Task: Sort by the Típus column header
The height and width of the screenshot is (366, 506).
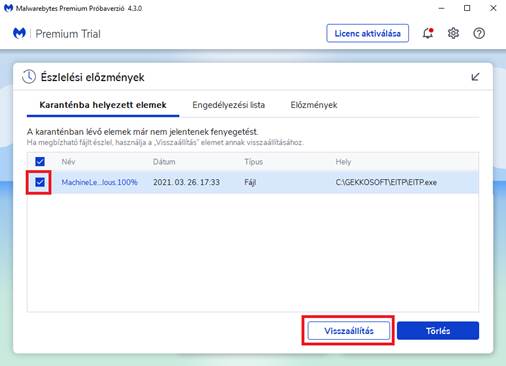Action: pos(254,162)
